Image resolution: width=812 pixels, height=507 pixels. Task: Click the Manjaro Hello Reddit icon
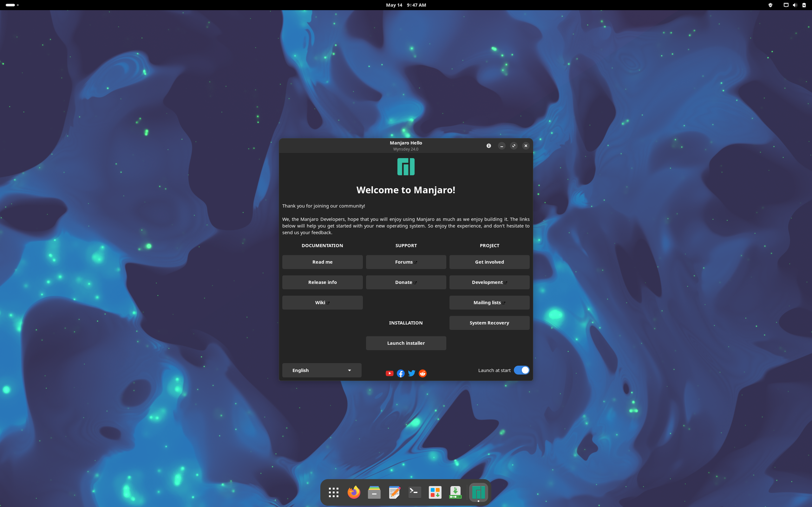tap(422, 373)
